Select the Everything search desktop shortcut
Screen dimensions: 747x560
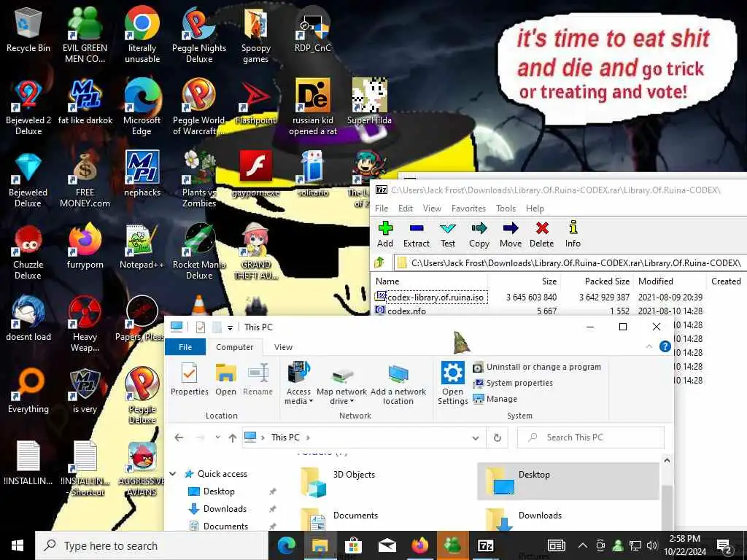point(28,391)
